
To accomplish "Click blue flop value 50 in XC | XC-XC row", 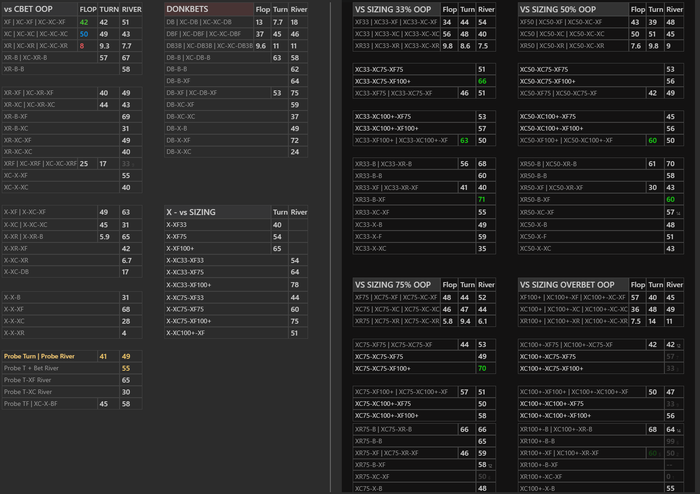I will (x=83, y=34).
